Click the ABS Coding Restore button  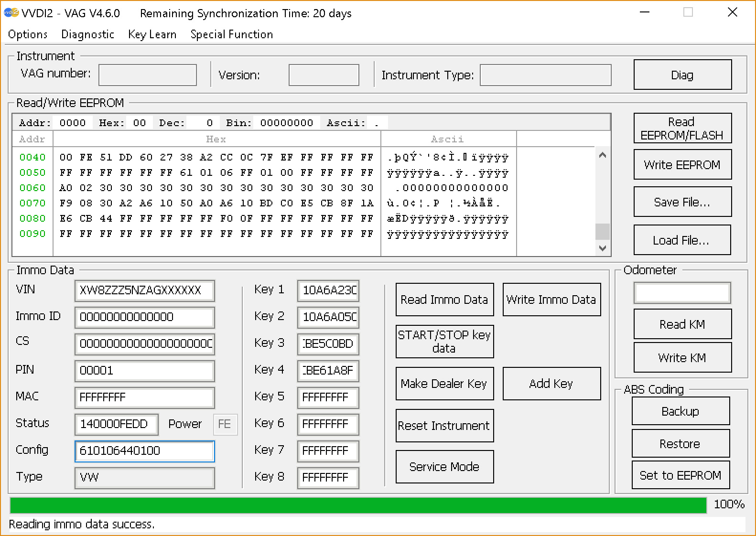(680, 443)
